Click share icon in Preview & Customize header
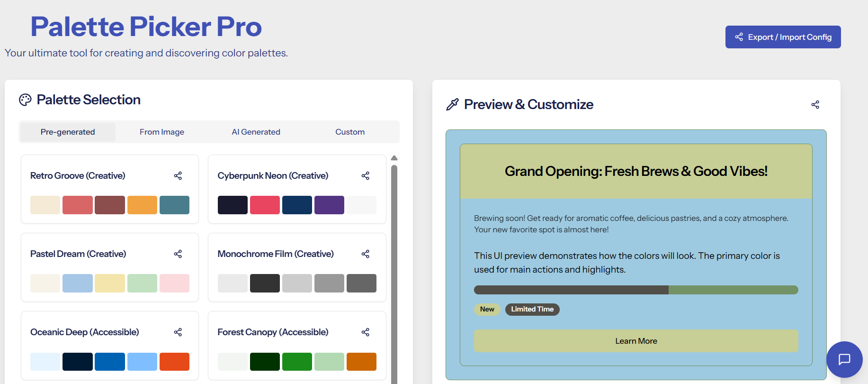 coord(815,105)
